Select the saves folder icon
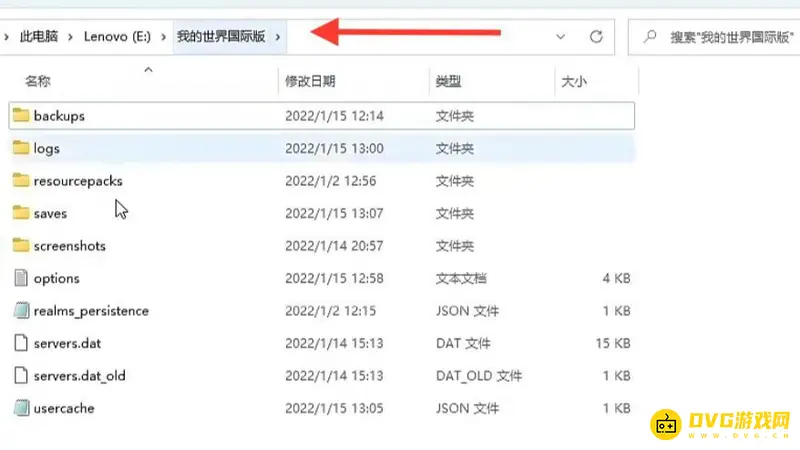The height and width of the screenshot is (450, 800). [x=22, y=213]
